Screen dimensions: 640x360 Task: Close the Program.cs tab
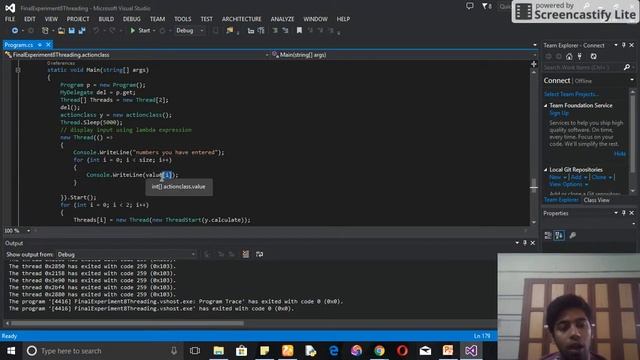tap(48, 45)
